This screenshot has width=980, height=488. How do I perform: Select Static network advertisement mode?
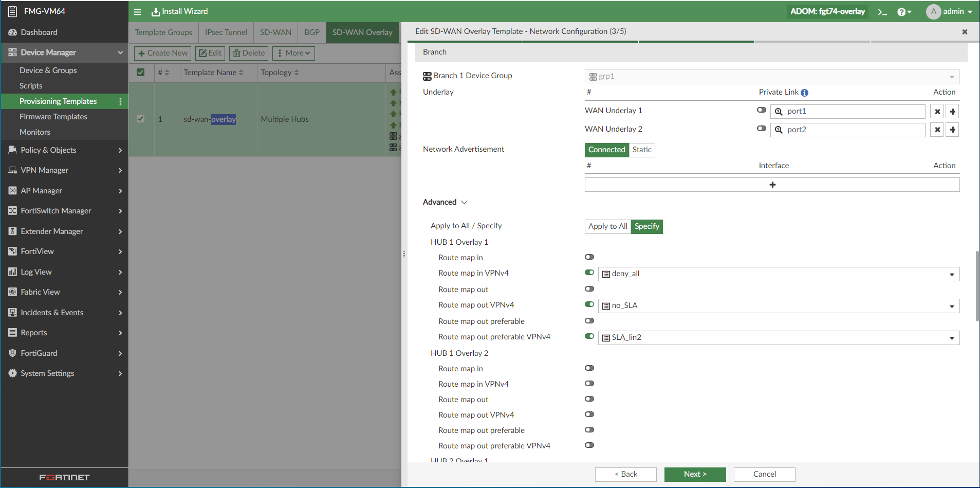pyautogui.click(x=642, y=150)
